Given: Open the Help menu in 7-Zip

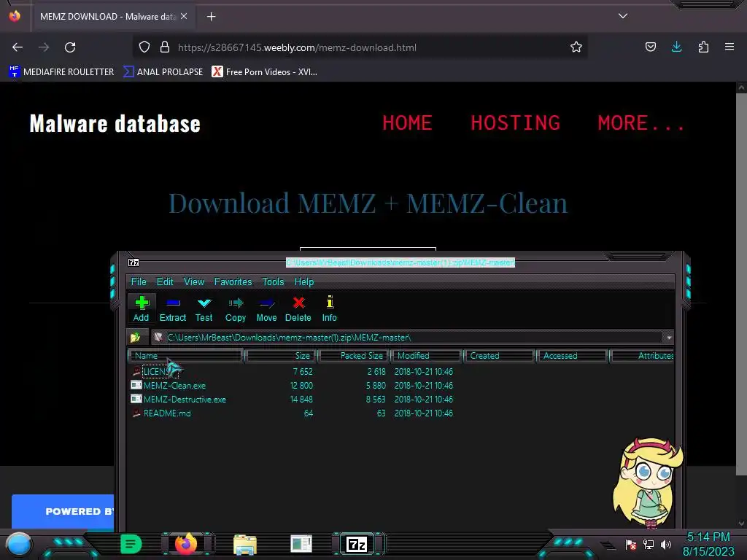Looking at the screenshot, I should click(x=304, y=282).
